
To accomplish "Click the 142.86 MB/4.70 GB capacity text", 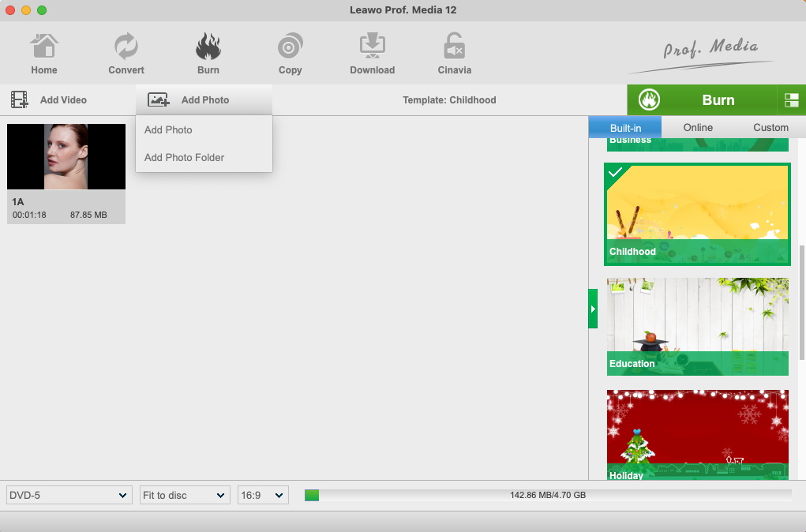I will [548, 495].
